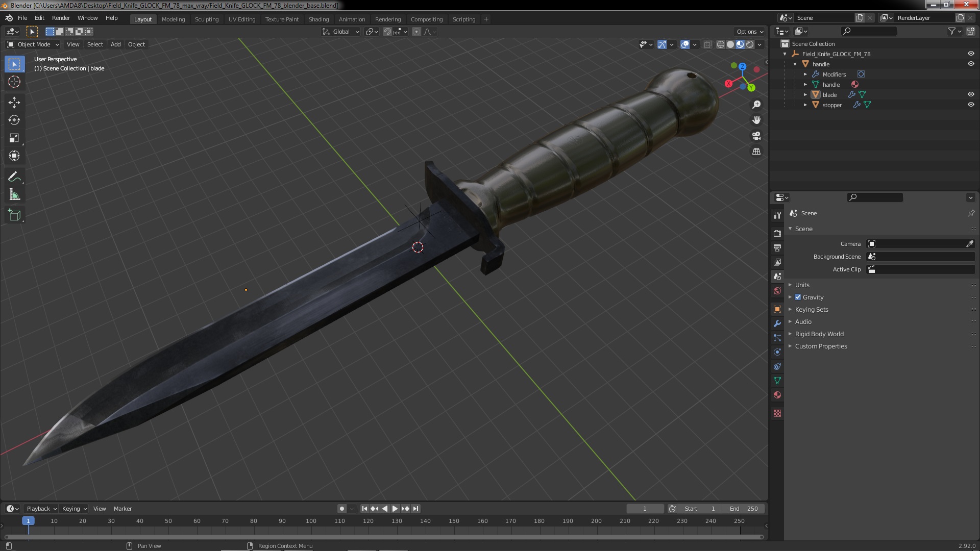Switch to rendered viewport shading
Viewport: 980px width, 551px height.
(750, 44)
